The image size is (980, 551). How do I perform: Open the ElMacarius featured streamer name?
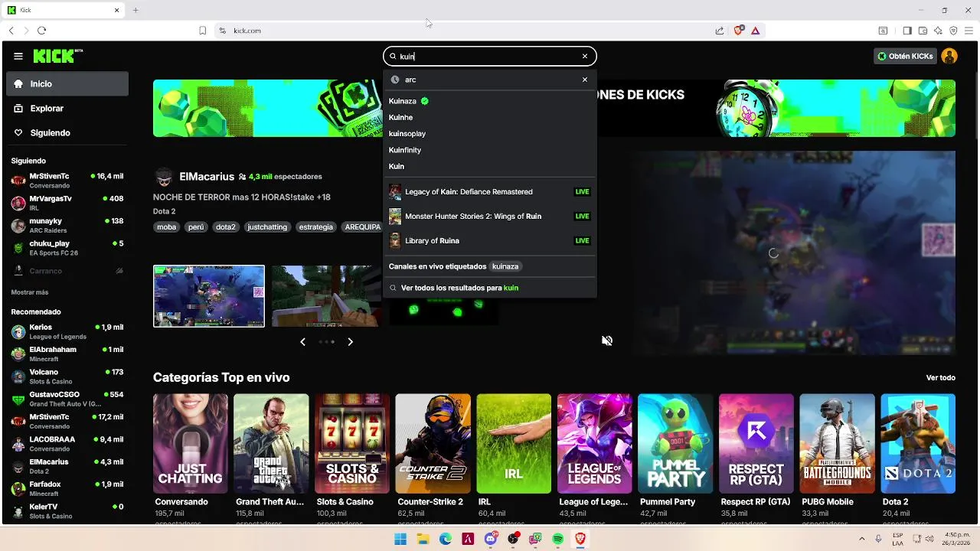point(207,177)
